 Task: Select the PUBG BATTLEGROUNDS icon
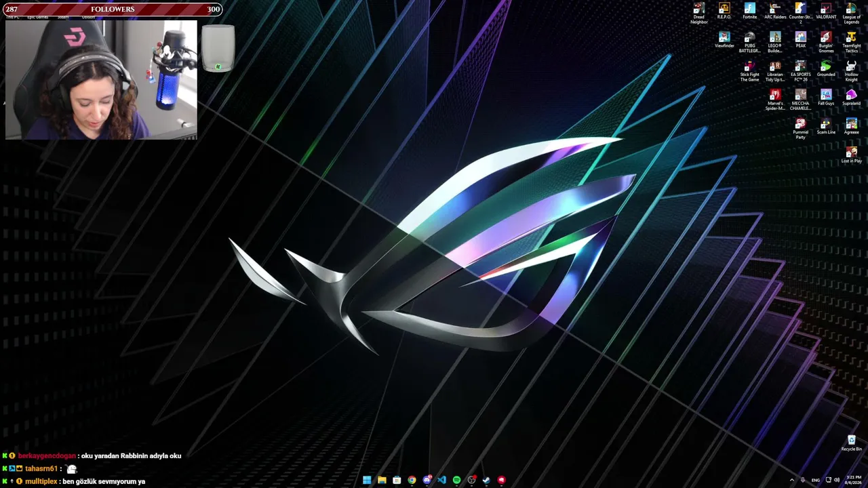tap(749, 42)
